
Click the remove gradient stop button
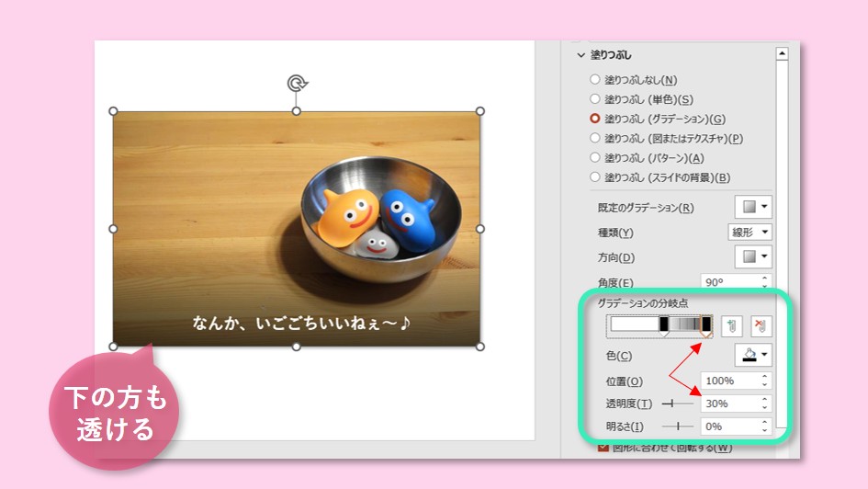point(761,326)
